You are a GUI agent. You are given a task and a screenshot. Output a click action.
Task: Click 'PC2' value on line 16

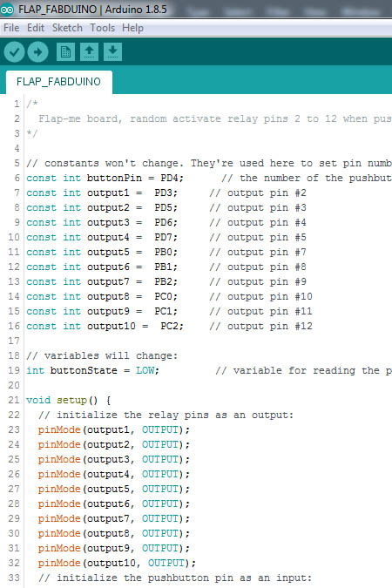point(170,326)
